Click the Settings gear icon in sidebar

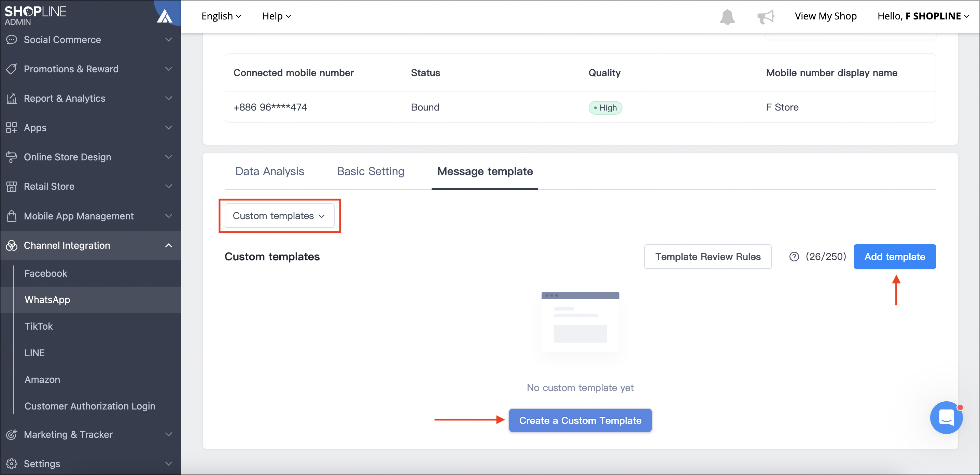tap(11, 464)
